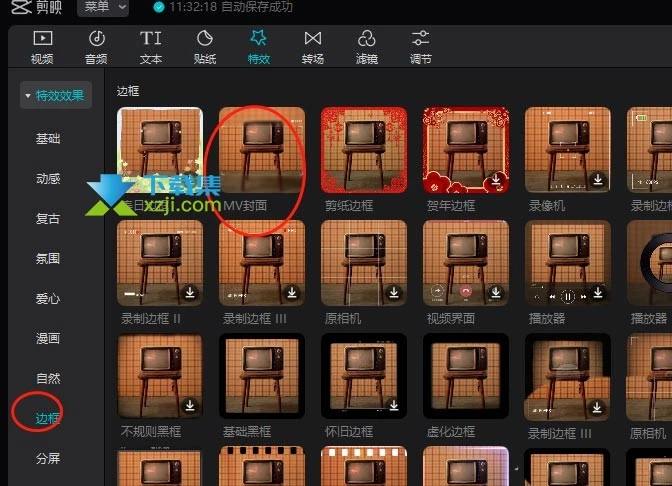Image resolution: width=672 pixels, height=486 pixels.
Task: Switch to the 复古 effect category
Action: (48, 219)
